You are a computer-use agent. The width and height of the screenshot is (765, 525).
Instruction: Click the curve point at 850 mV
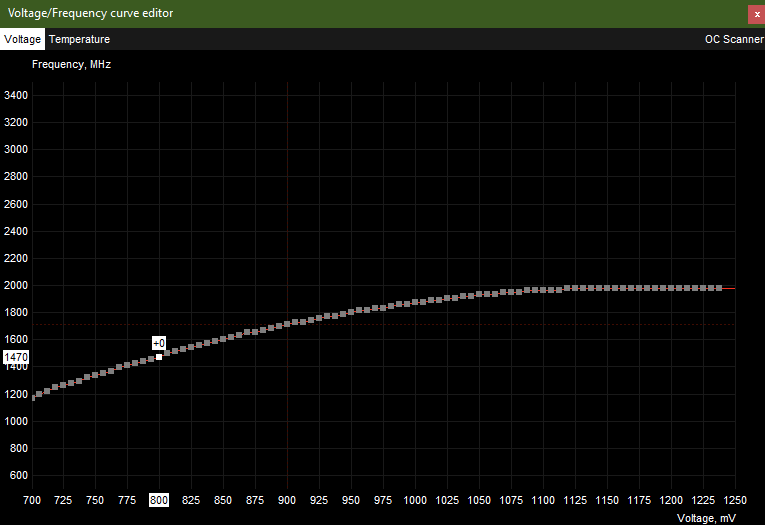point(223,339)
